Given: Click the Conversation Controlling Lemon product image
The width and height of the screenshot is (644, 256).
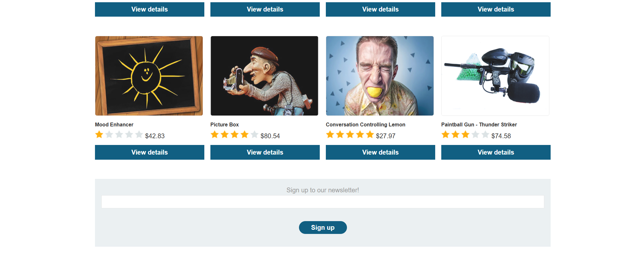Looking at the screenshot, I should tap(380, 76).
